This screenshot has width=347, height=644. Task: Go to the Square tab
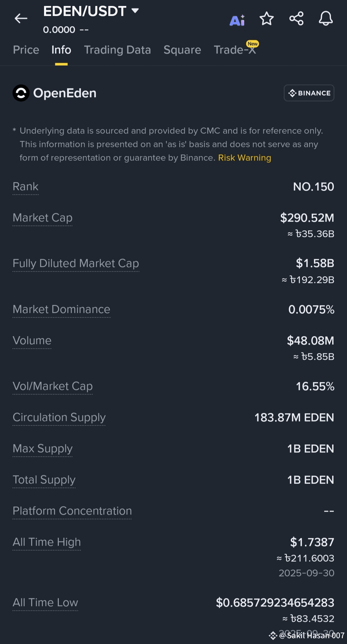coord(182,50)
